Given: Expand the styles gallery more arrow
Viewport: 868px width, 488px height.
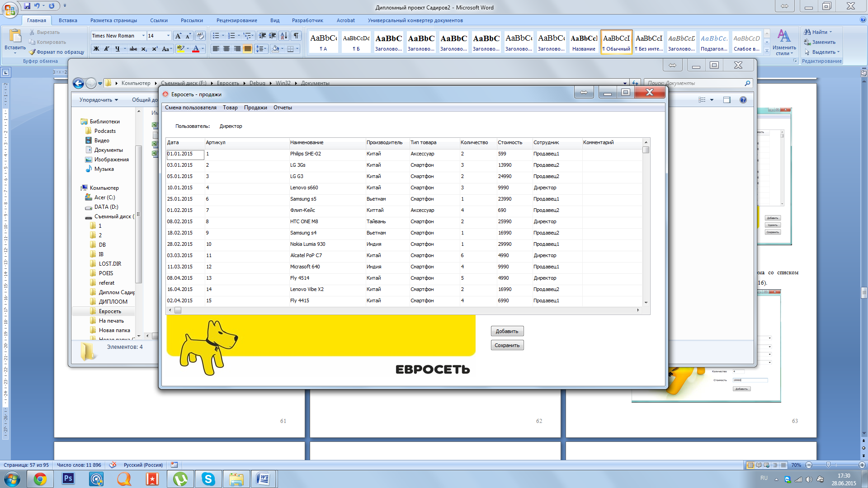Looking at the screenshot, I should [767, 52].
